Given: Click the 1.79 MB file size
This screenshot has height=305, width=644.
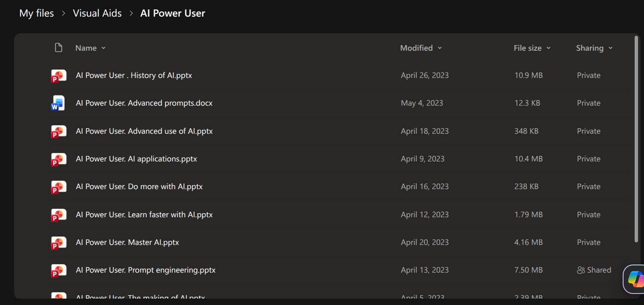Looking at the screenshot, I should [529, 215].
